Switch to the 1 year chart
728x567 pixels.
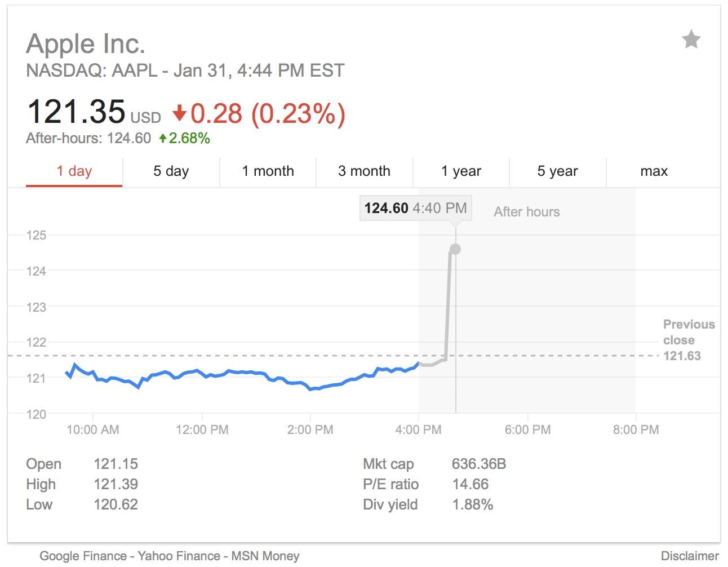(461, 171)
